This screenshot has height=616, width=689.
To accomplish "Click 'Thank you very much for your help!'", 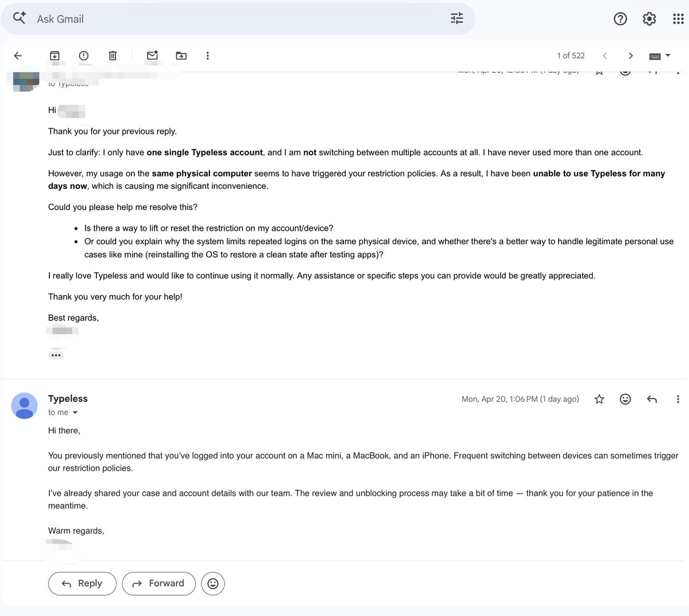I will coord(115,297).
